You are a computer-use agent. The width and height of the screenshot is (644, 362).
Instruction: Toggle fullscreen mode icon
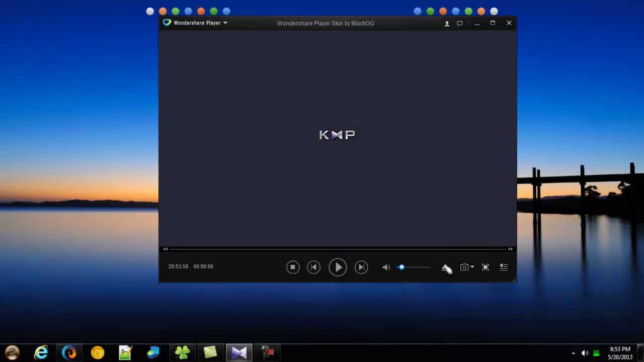(x=486, y=267)
